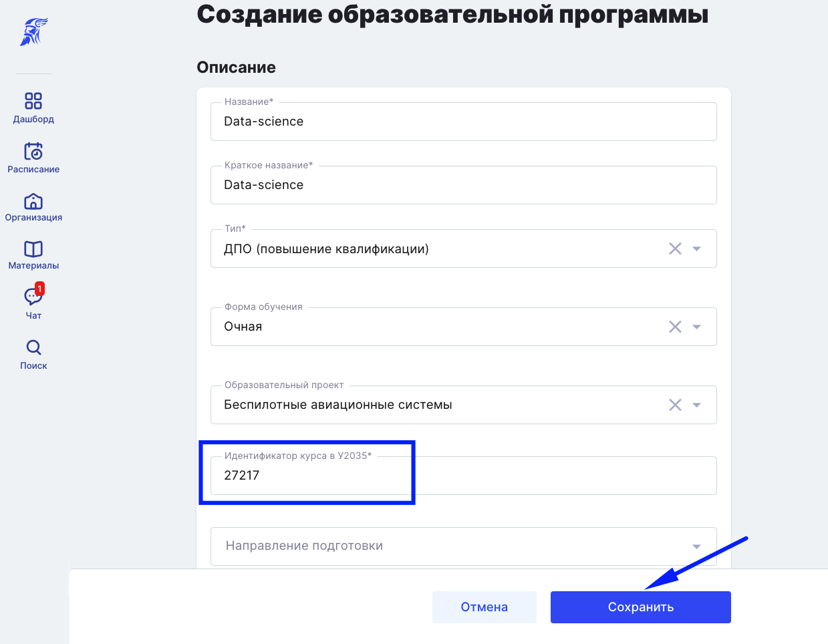Clear the Образовательный проект selection
The width and height of the screenshot is (828, 644).
pos(675,405)
